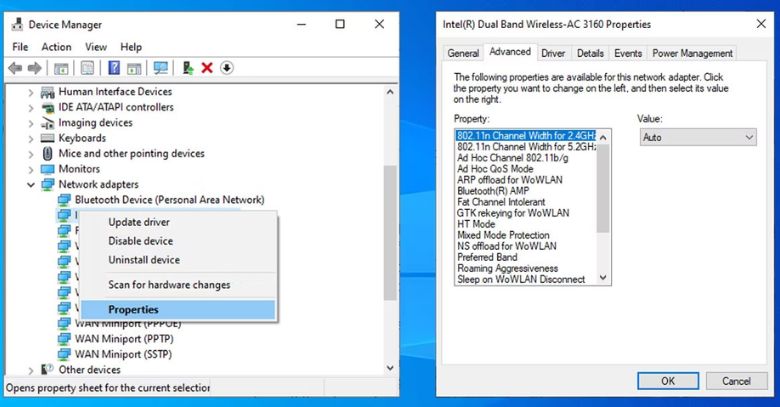Expand the IDE ATA/ATAPI controllers node
This screenshot has width=780, height=407.
tap(31, 108)
